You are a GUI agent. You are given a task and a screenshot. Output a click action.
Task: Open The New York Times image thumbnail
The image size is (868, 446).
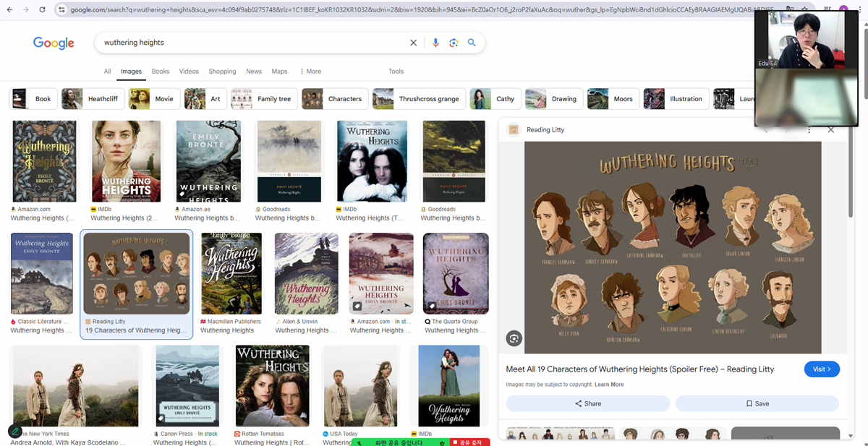[x=76, y=386]
